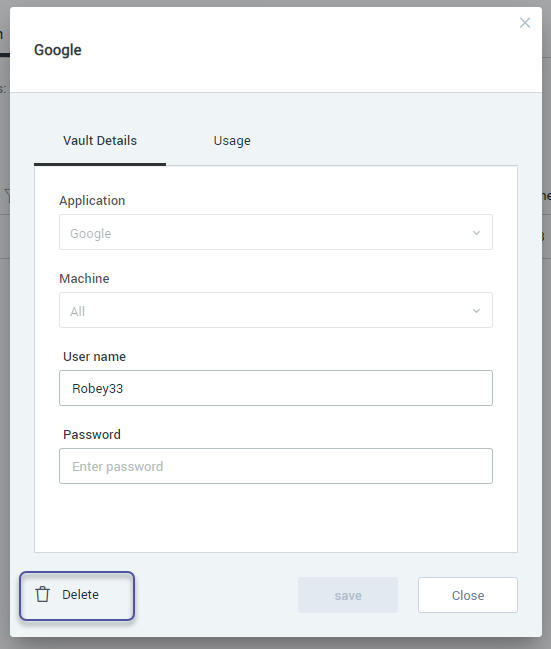
Task: Close the Google dialog with the X icon
Action: pos(525,23)
